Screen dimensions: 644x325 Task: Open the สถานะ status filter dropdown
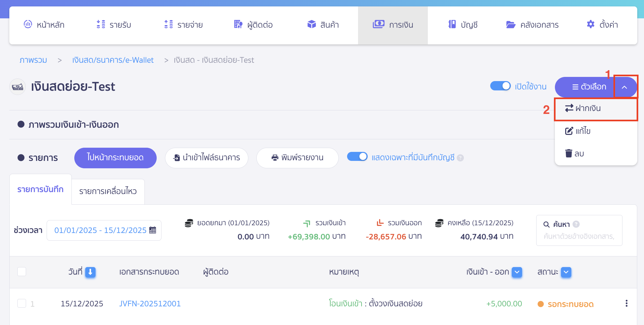(566, 272)
